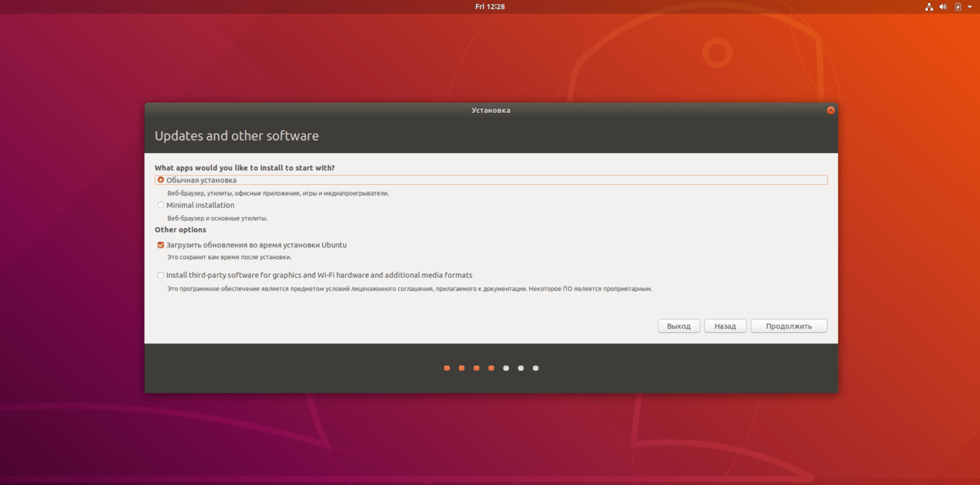980x485 pixels.
Task: Click the Updates and other software heading
Action: (236, 136)
